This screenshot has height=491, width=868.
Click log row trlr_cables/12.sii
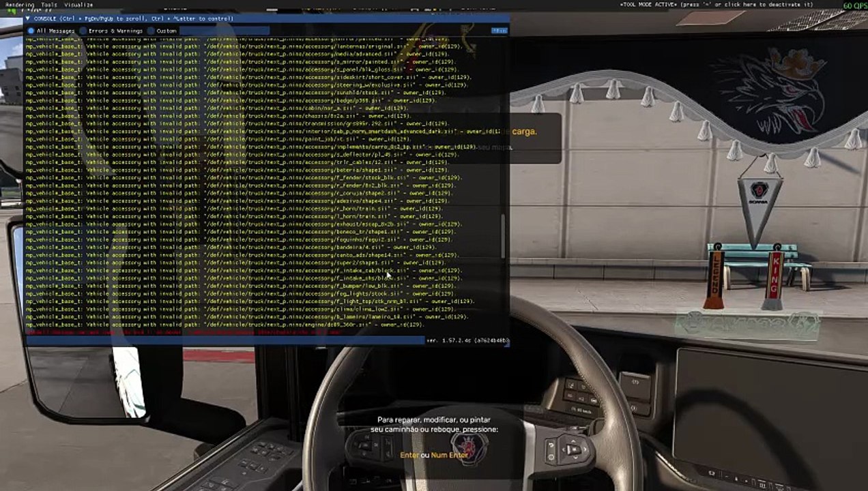(237, 162)
